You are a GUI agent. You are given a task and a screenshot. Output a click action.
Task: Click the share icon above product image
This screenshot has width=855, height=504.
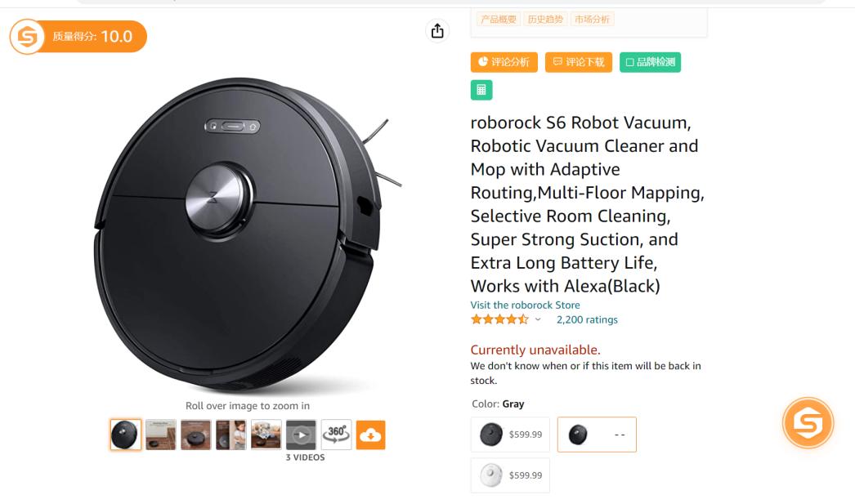pos(437,31)
